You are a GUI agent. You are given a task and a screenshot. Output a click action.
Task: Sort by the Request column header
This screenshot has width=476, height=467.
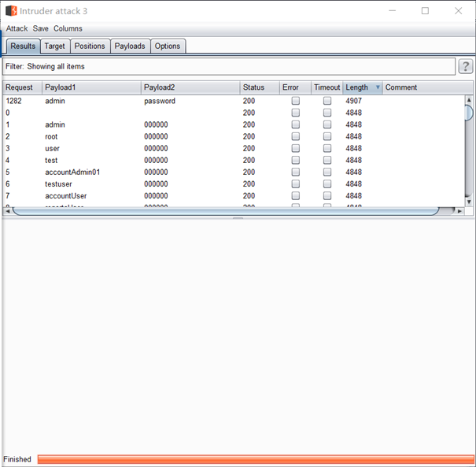click(22, 87)
